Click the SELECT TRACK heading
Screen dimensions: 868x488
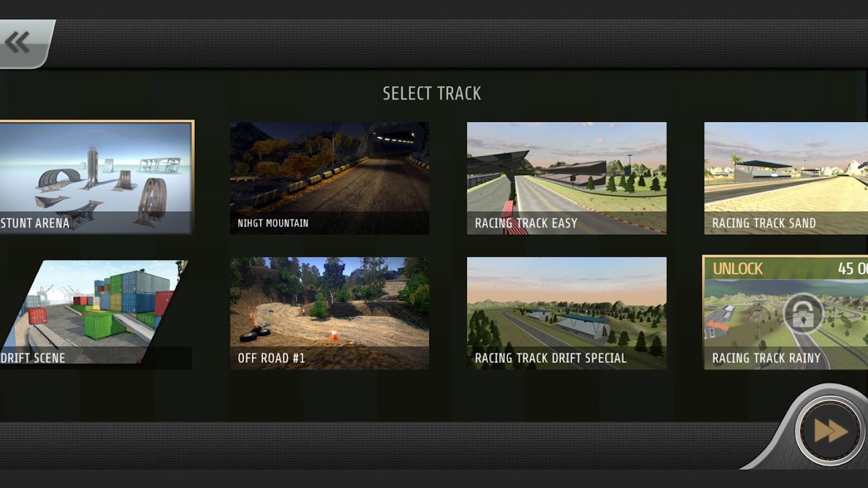pyautogui.click(x=432, y=93)
